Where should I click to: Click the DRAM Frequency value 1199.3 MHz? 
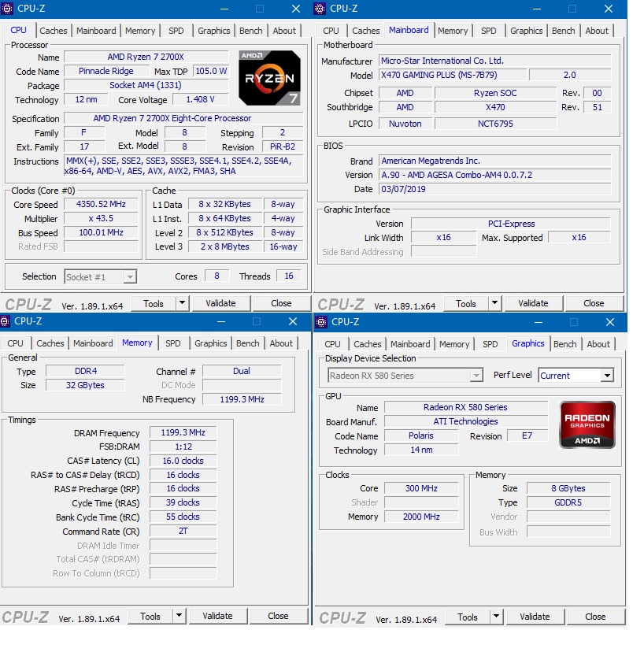(183, 432)
